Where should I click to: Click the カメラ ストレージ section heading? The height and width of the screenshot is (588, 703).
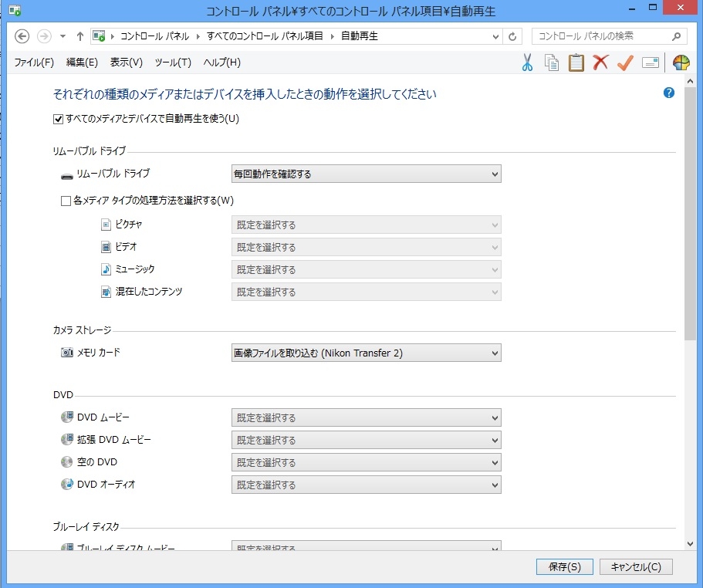click(x=82, y=330)
